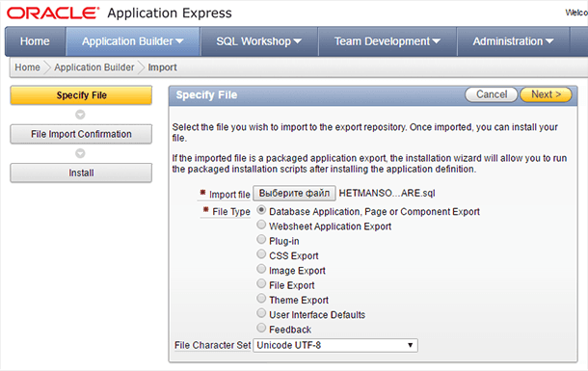
Task: Click the down-arrow circle below Specify File
Action: pyautogui.click(x=80, y=115)
